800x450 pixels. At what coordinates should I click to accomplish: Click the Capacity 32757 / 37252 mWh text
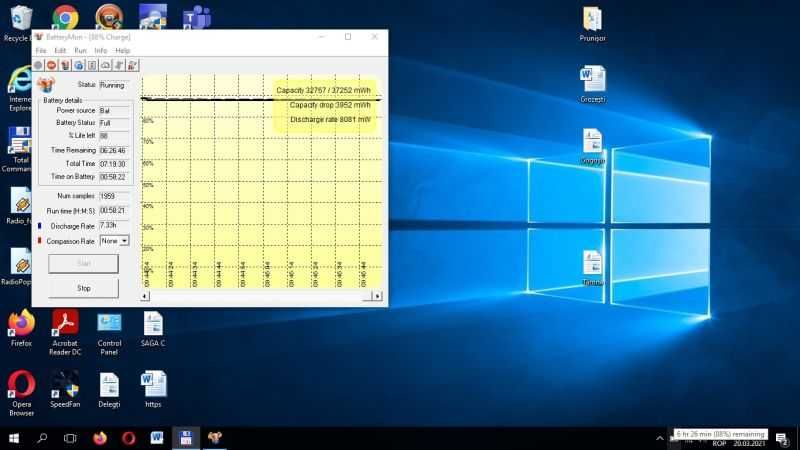tap(323, 90)
